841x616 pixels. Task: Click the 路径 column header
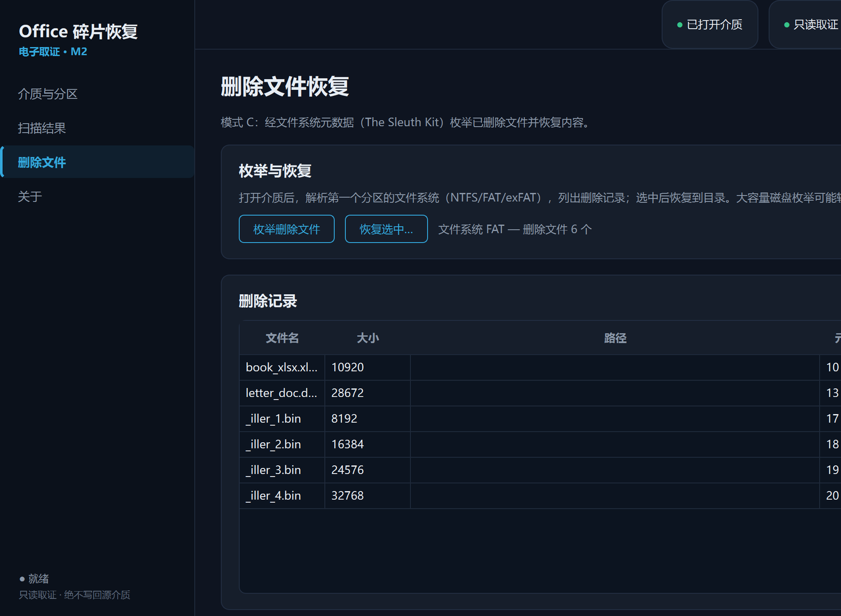click(x=615, y=338)
